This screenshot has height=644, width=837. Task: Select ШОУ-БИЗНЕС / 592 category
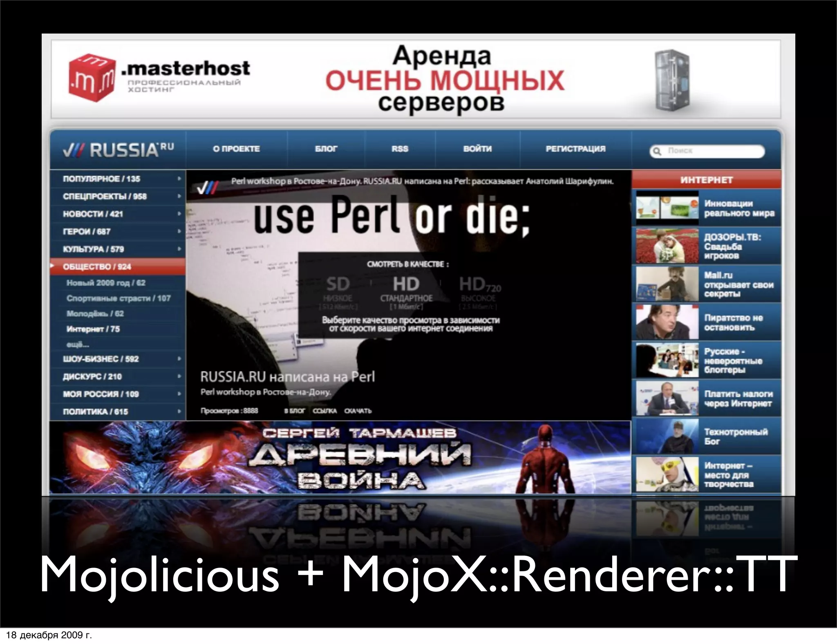click(x=118, y=359)
